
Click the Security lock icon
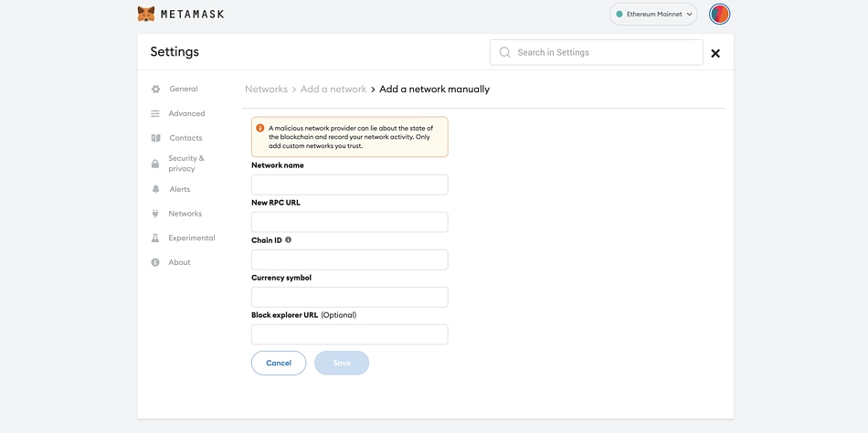click(155, 164)
